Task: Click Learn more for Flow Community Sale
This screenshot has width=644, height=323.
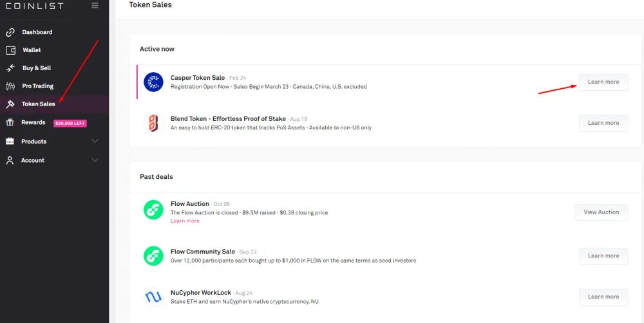Action: point(603,255)
